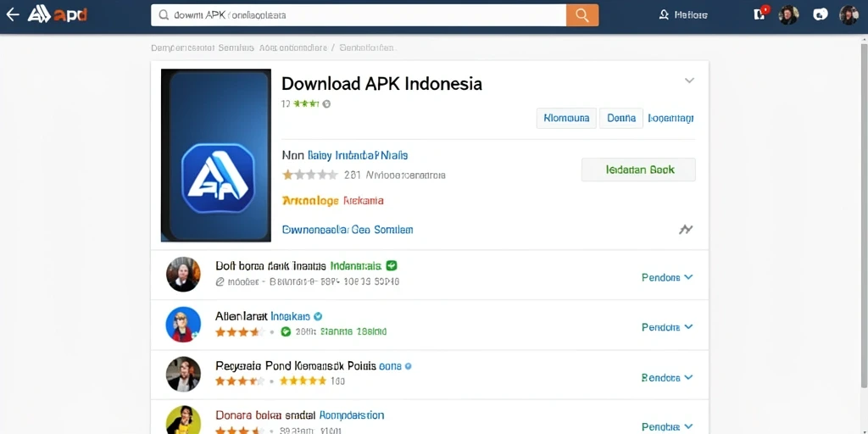Image resolution: width=868 pixels, height=434 pixels.
Task: Click the trend icon at the card's lower right
Action: pyautogui.click(x=686, y=229)
